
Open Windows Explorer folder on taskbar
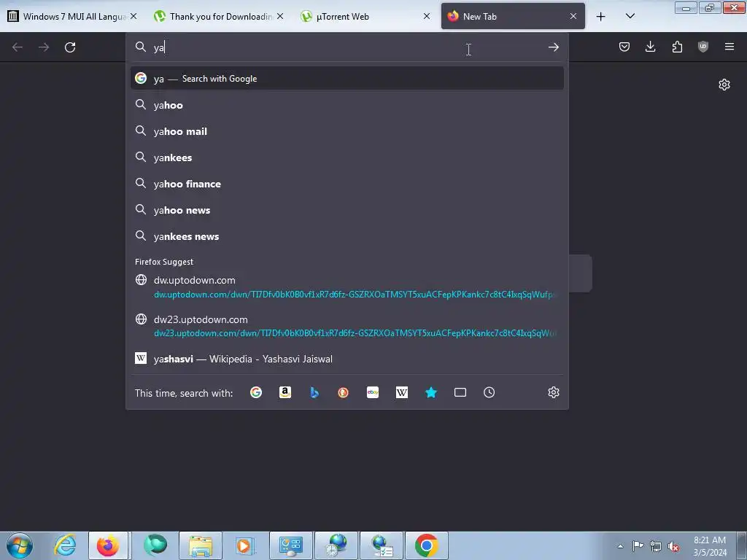201,545
